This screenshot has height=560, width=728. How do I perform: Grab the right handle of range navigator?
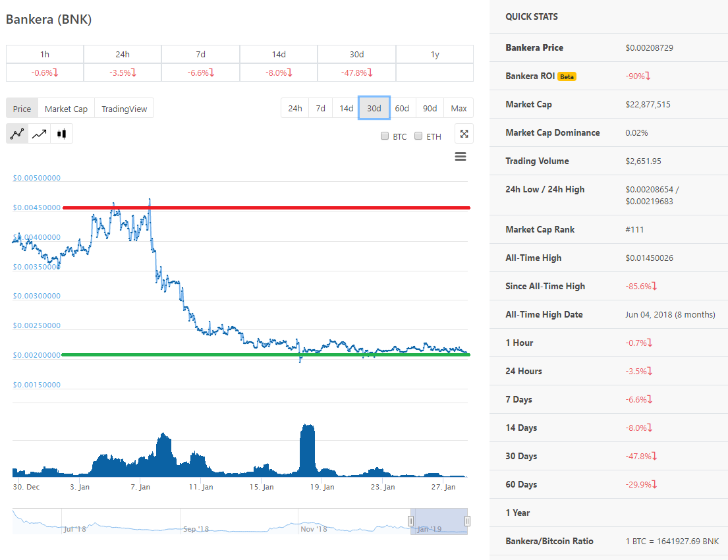tap(467, 521)
